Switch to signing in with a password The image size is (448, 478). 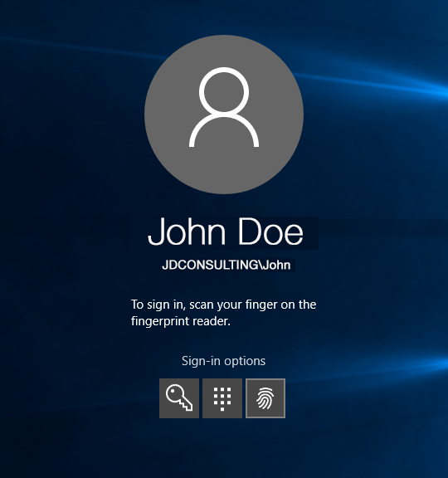[x=179, y=398]
